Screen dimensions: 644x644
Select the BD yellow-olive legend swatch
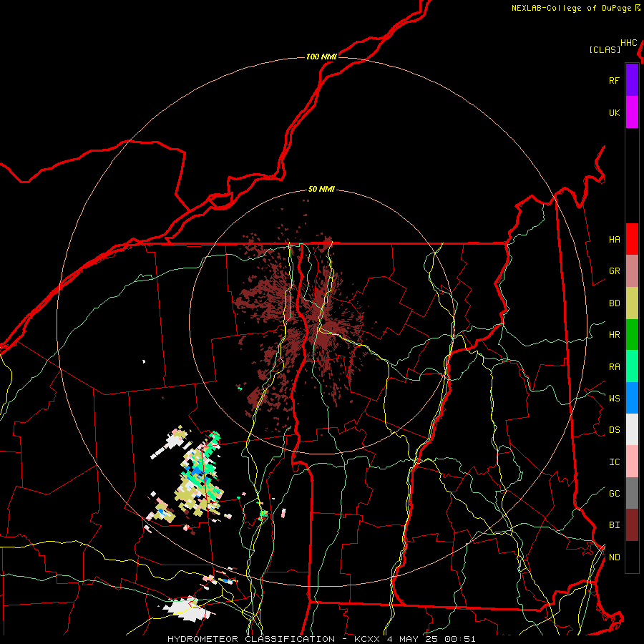(632, 303)
